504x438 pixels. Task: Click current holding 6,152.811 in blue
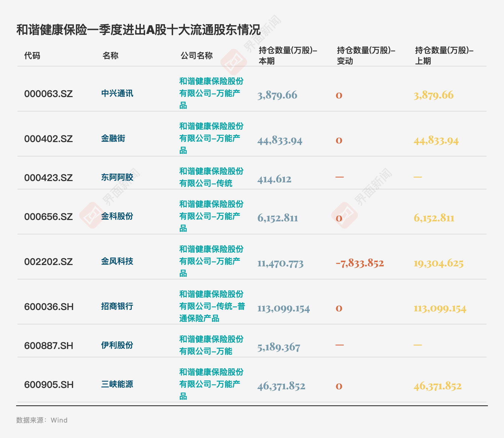coord(278,218)
